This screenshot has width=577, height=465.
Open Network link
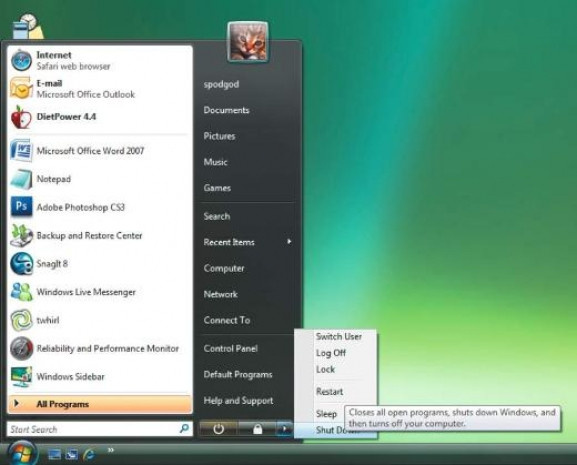[x=220, y=294]
